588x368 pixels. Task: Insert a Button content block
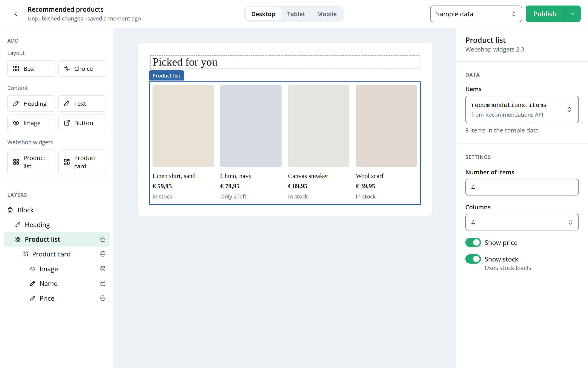(x=82, y=123)
